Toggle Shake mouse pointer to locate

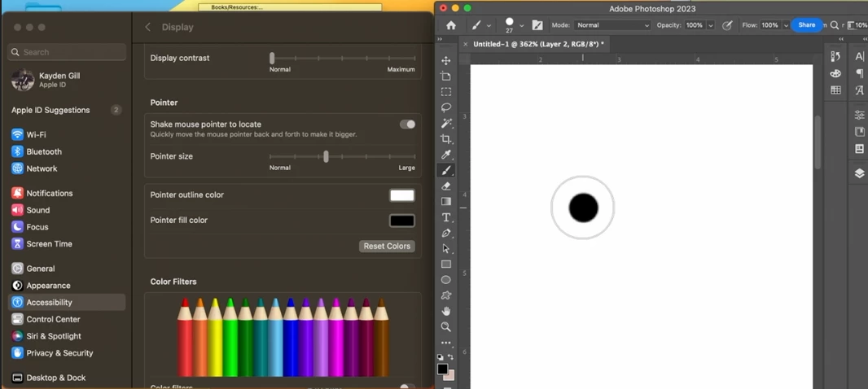(407, 125)
